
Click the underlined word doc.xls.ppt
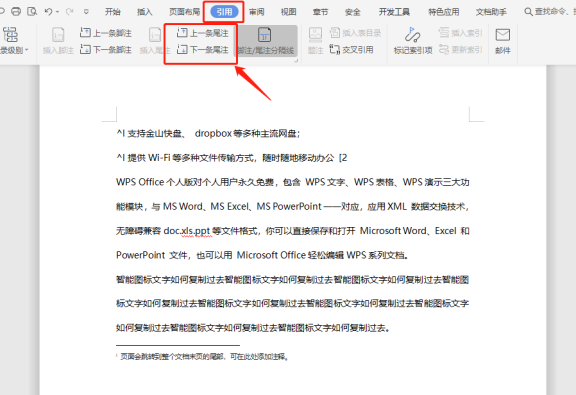coord(187,231)
